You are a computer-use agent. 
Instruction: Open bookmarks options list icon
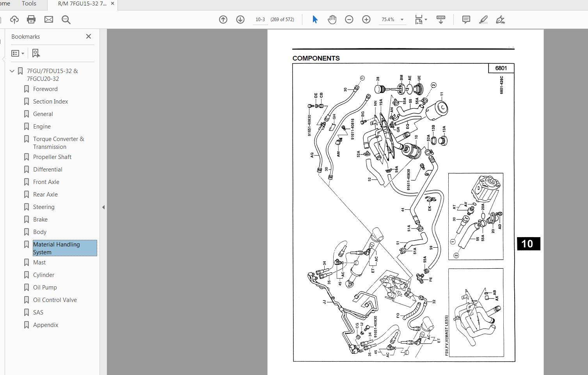click(x=18, y=53)
